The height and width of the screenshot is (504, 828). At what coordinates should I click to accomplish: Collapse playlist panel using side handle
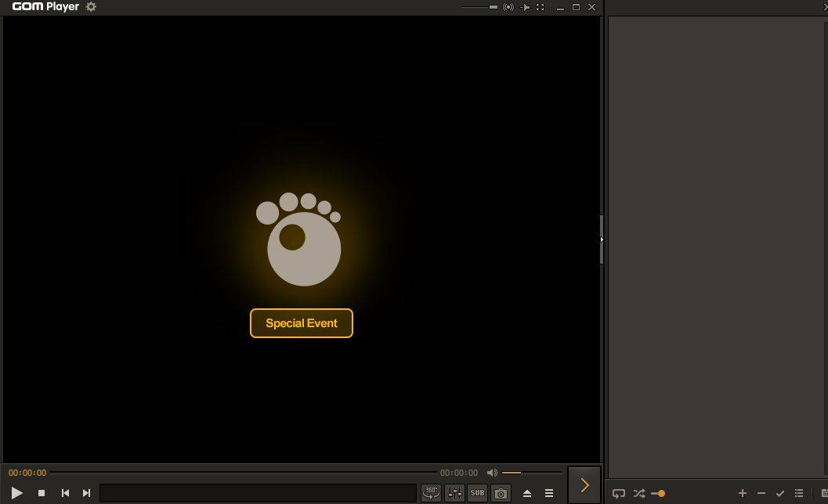pyautogui.click(x=602, y=239)
